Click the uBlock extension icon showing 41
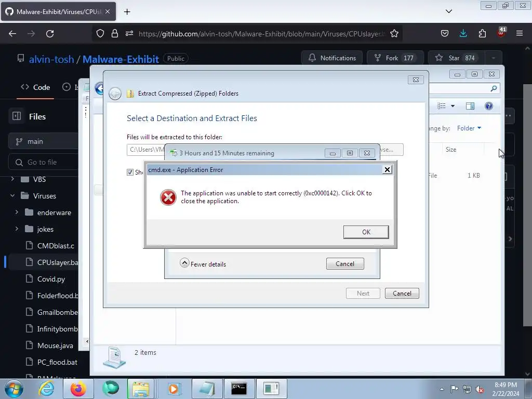Screen dimensions: 532x399 501,32
